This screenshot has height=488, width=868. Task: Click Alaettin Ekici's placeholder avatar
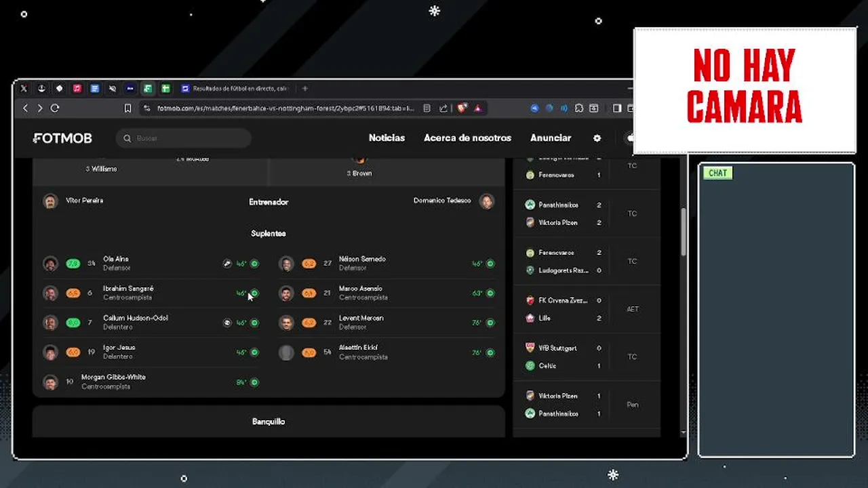pyautogui.click(x=287, y=352)
